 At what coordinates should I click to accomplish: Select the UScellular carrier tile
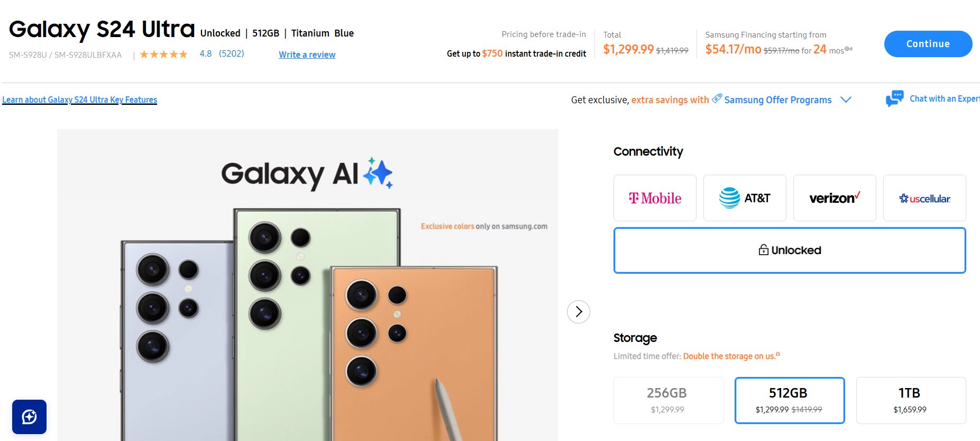pyautogui.click(x=924, y=198)
